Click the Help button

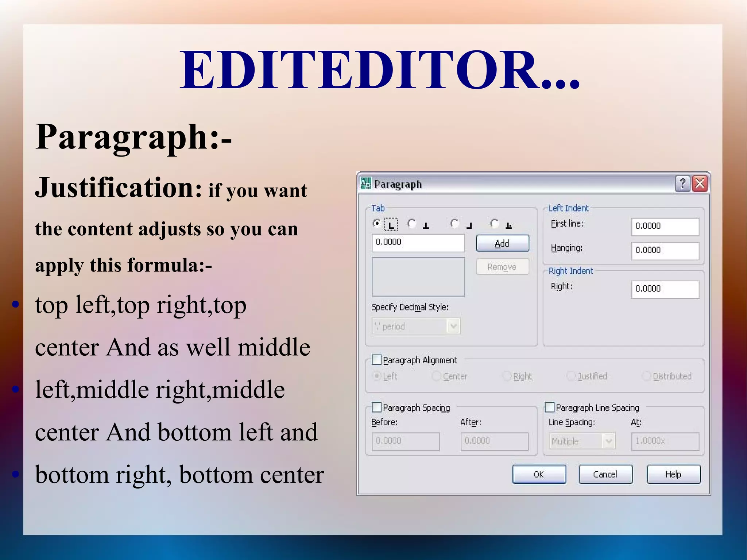pos(674,474)
